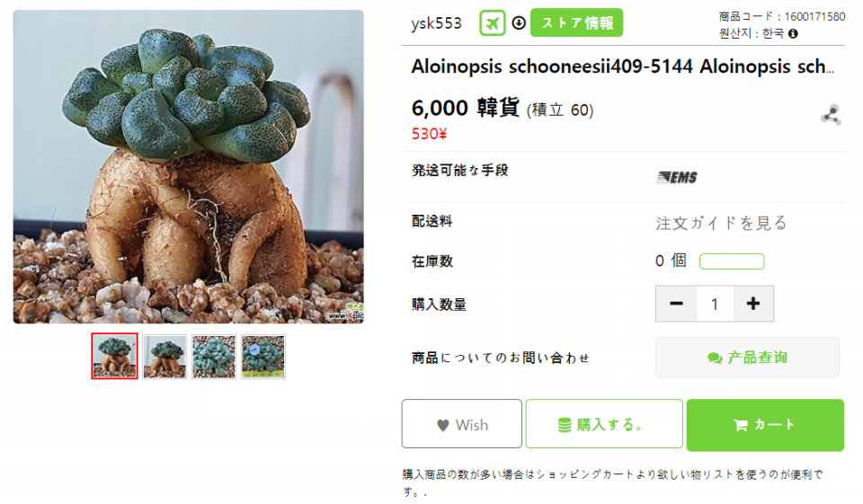Select the second plant thumbnail
Screen dimensions: 863x504
tap(165, 357)
